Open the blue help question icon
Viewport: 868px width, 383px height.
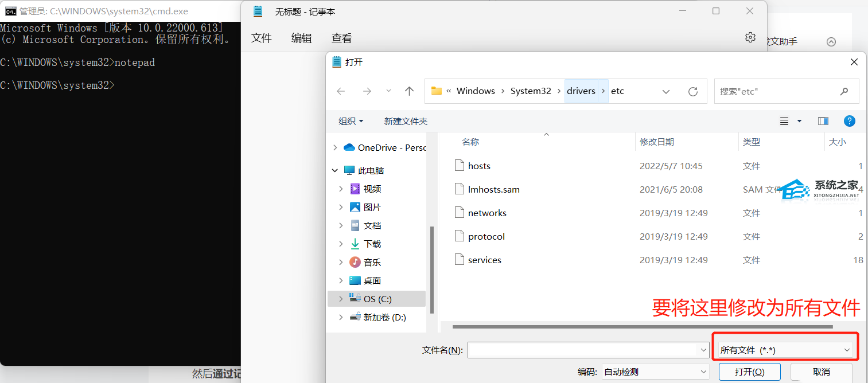(850, 121)
